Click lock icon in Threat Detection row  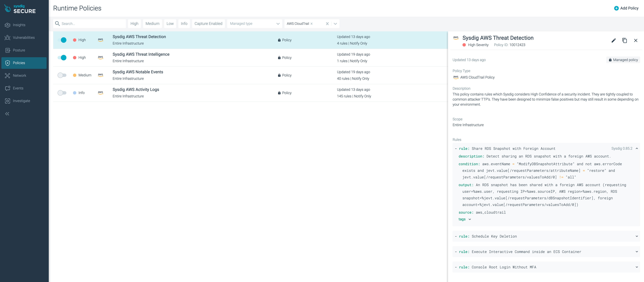(279, 40)
